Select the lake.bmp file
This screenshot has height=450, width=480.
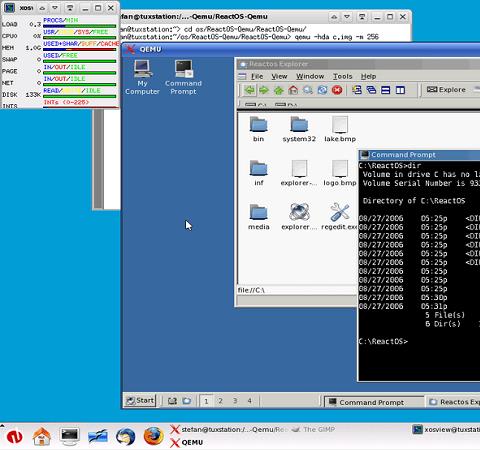340,129
